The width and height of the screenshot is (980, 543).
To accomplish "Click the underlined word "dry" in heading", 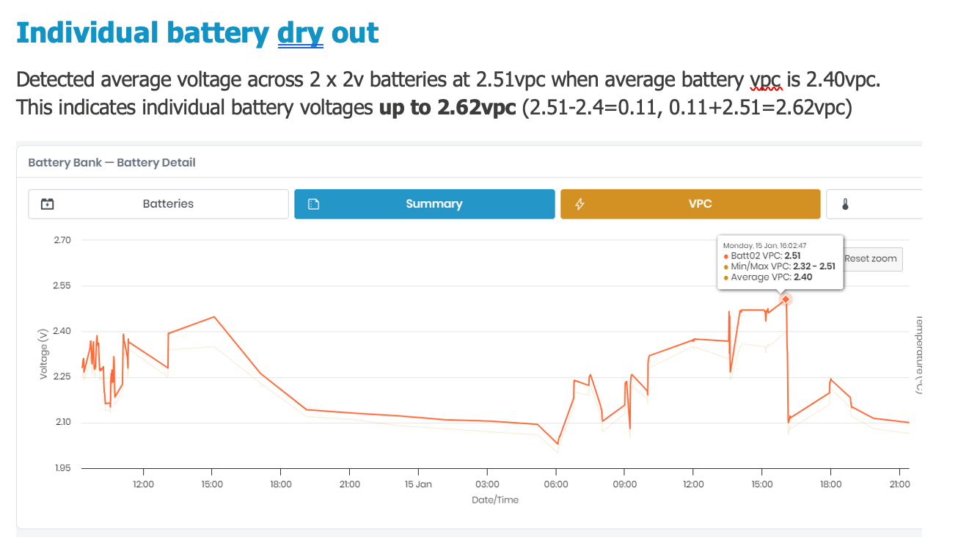I will point(300,33).
